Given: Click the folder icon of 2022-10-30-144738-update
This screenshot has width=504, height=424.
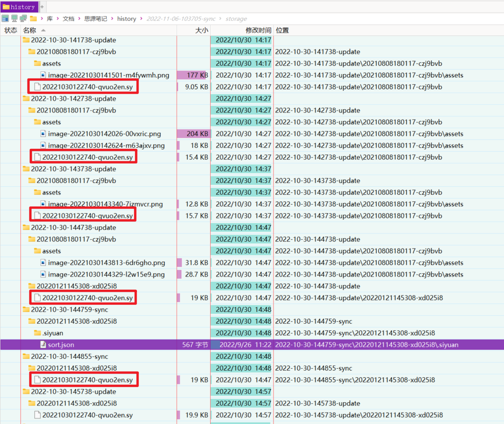Looking at the screenshot, I should [26, 227].
